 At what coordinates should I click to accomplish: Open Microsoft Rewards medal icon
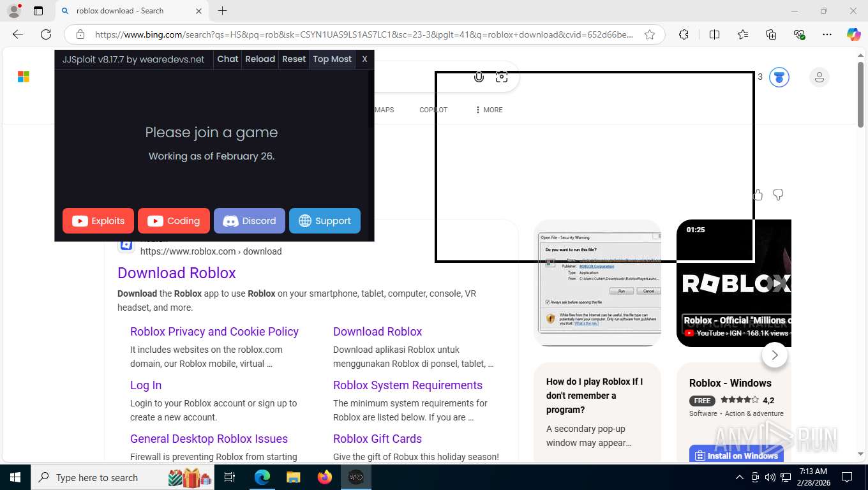[779, 77]
